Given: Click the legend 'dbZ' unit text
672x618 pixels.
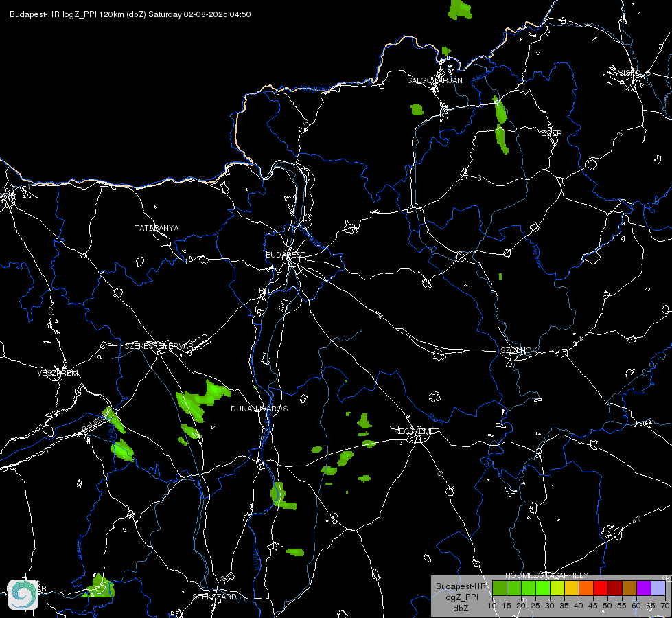Looking at the screenshot, I should (x=461, y=608).
